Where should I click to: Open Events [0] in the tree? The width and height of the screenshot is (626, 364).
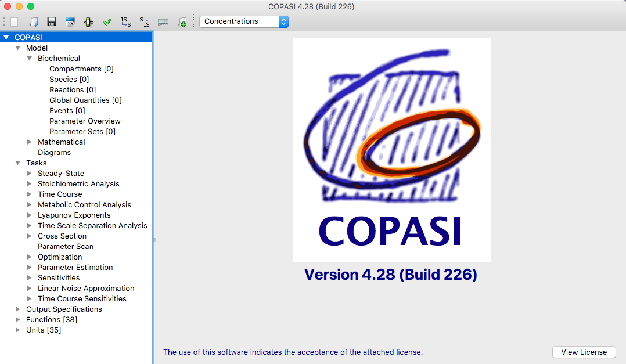pos(67,110)
